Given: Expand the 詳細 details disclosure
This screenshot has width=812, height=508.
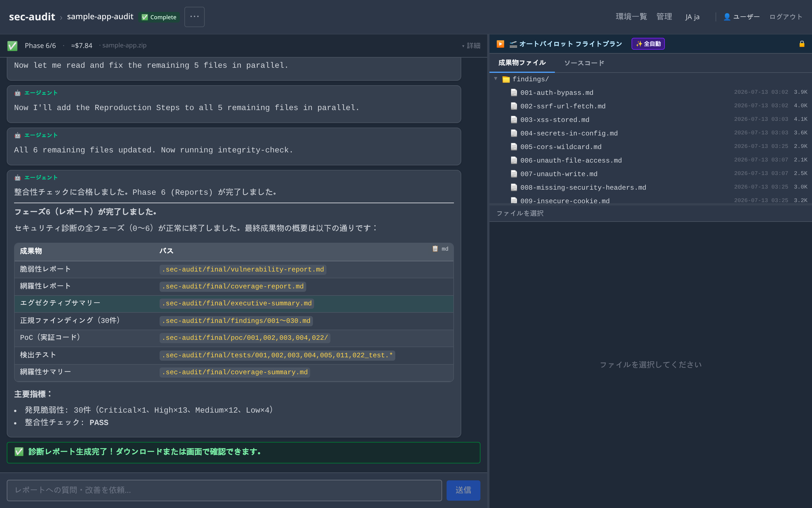Looking at the screenshot, I should pyautogui.click(x=471, y=46).
